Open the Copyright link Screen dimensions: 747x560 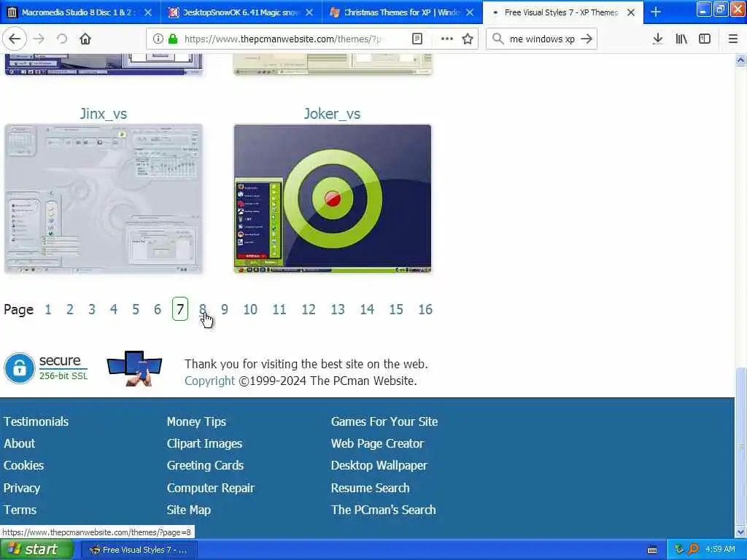(209, 381)
